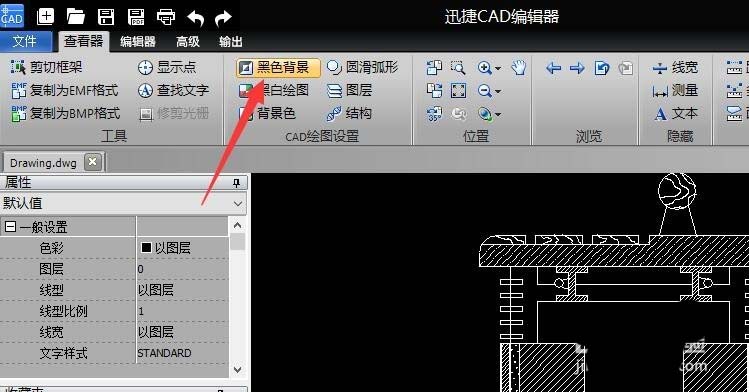
Task: Toggle 显示点 option
Action: 166,67
